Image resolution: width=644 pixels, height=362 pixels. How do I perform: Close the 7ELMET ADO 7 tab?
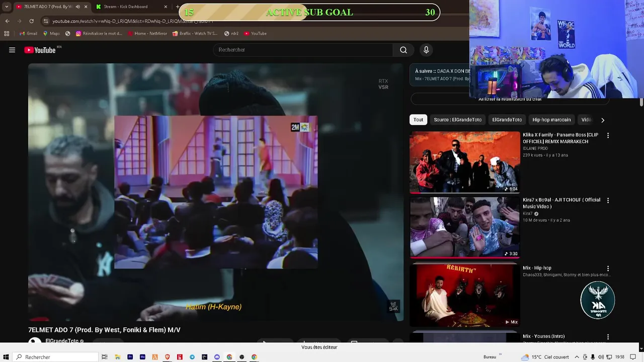coord(86,7)
